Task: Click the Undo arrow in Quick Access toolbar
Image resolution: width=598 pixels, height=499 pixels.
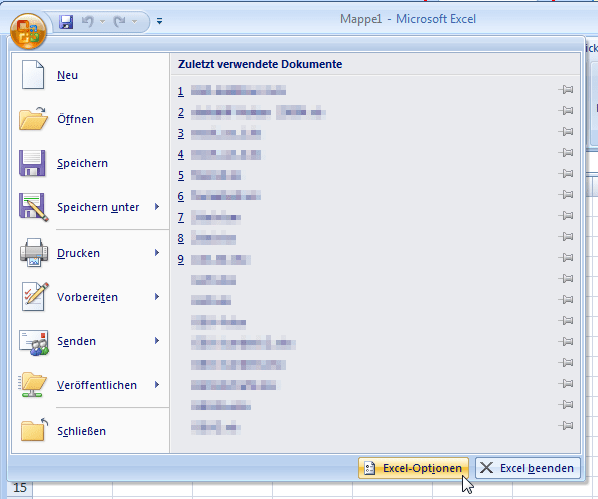Action: click(87, 22)
